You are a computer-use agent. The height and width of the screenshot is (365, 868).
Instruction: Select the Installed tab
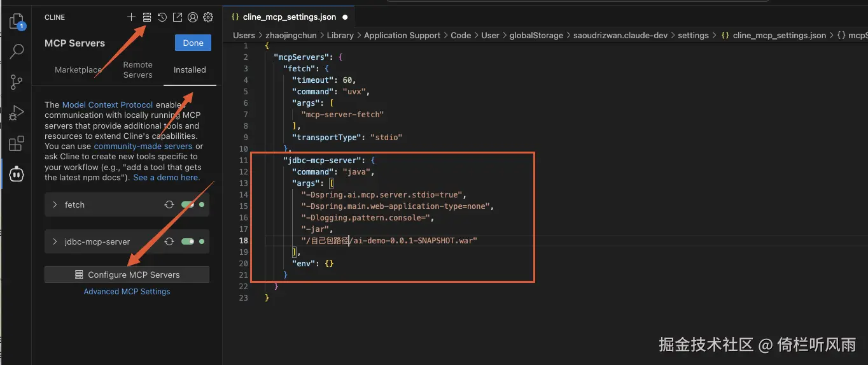[x=190, y=69]
